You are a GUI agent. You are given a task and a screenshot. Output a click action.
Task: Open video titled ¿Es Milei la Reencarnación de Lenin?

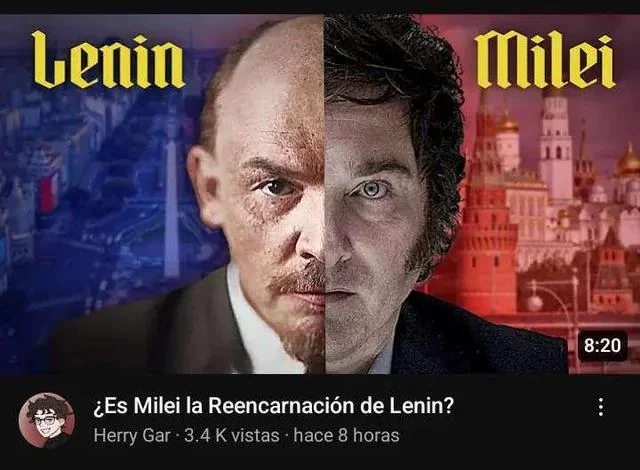(273, 406)
